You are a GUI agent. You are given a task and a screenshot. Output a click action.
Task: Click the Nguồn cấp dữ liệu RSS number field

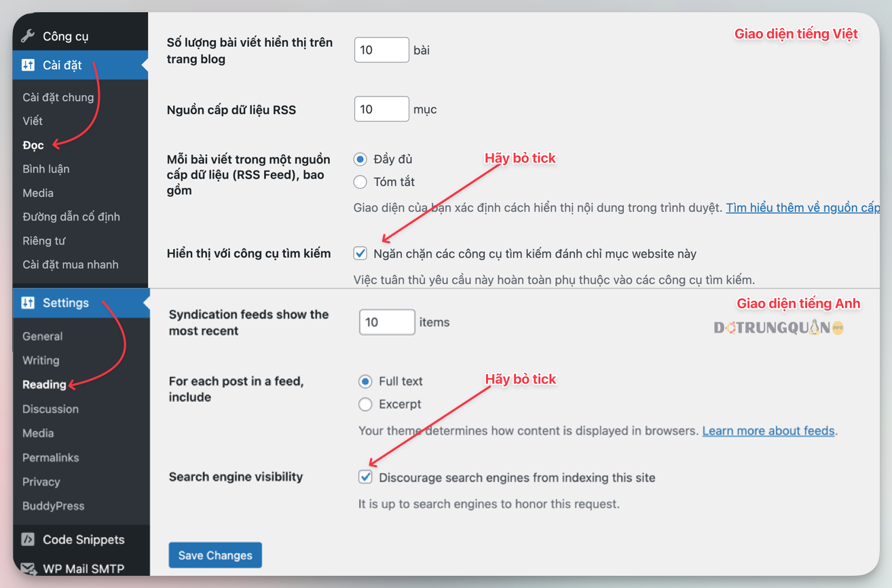[382, 109]
